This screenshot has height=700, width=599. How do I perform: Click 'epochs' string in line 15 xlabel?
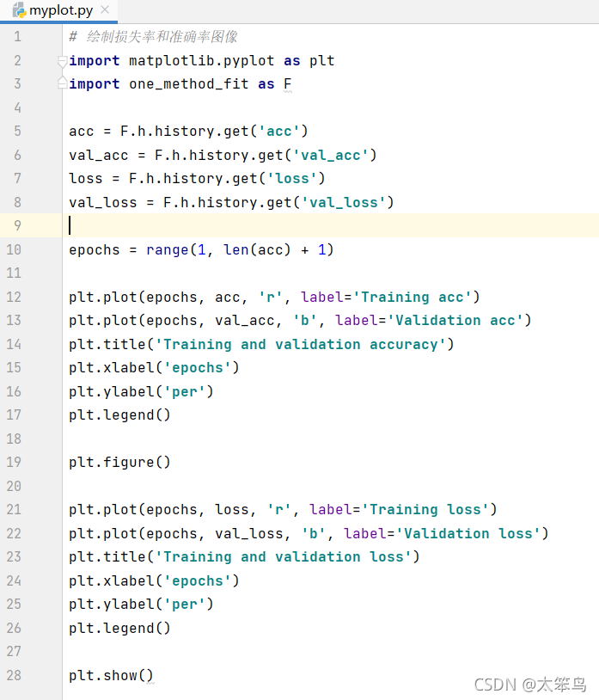click(197, 368)
